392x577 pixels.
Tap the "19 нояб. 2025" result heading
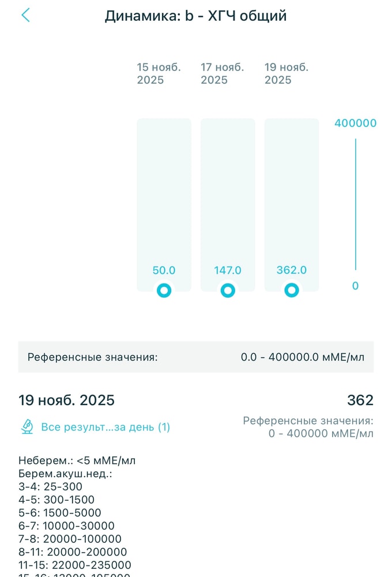[66, 400]
